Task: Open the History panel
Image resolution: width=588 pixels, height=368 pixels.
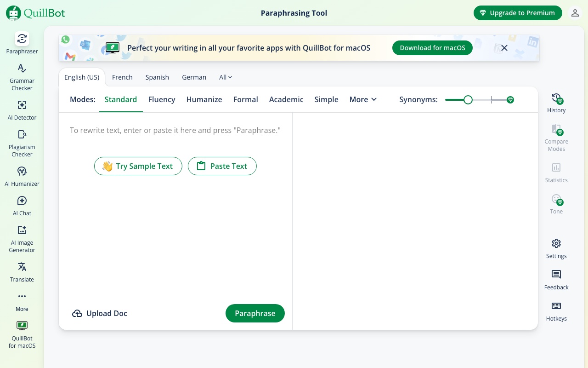Action: coord(556,103)
